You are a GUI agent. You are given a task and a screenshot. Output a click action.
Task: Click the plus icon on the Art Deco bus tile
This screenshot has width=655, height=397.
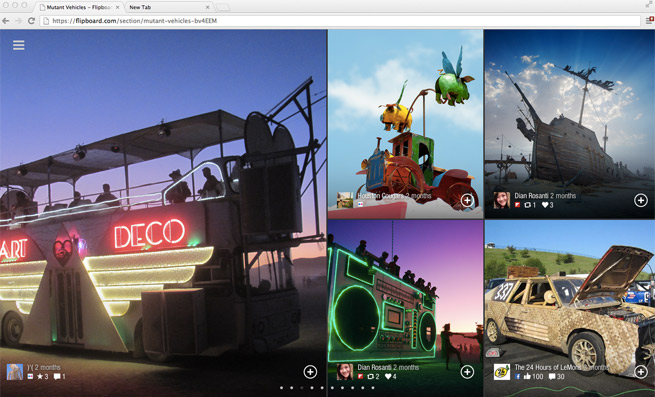(310, 372)
